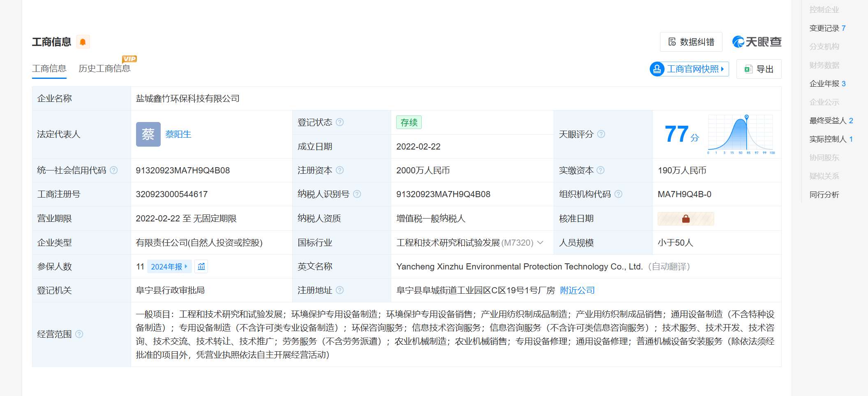The image size is (868, 396).
Task: Select 协同股东 in the sidebar
Action: (824, 158)
